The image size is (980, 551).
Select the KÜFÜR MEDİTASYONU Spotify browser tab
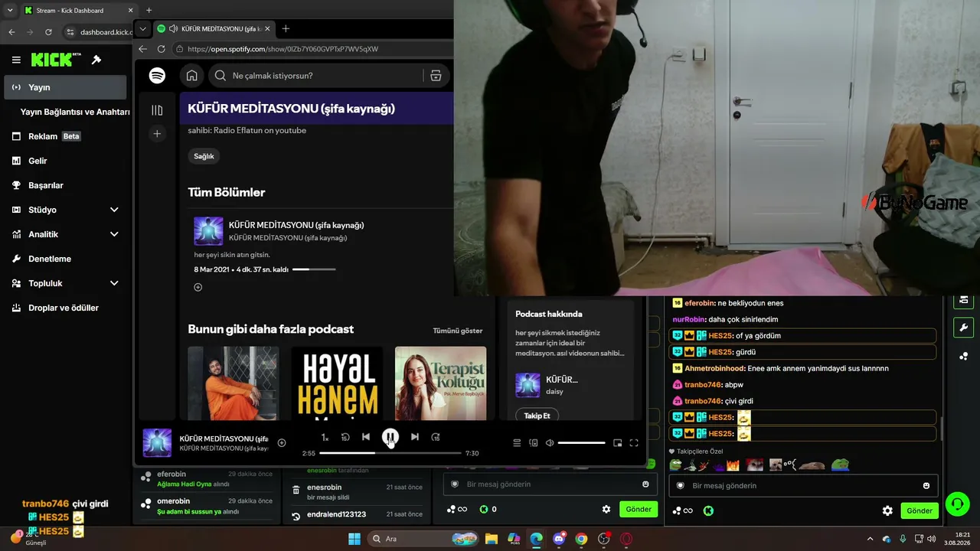point(214,29)
